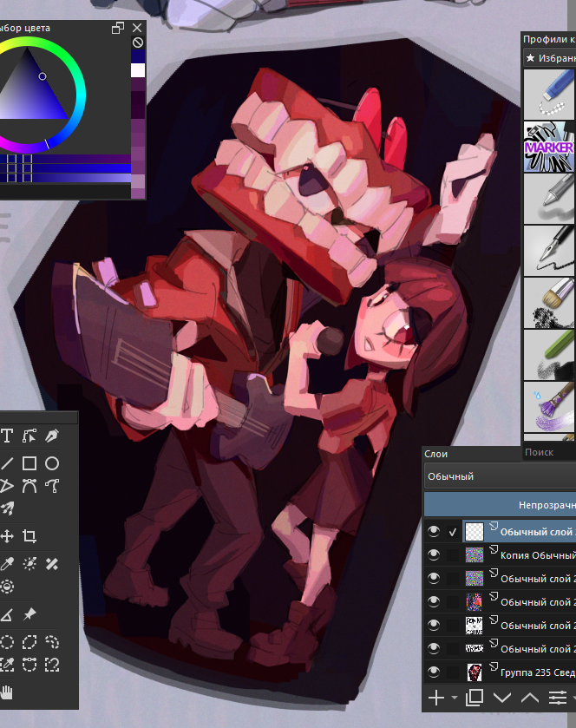Adjust the 'Непрозрачн' opacity slider
Screen dimensions: 576x728
(500, 505)
